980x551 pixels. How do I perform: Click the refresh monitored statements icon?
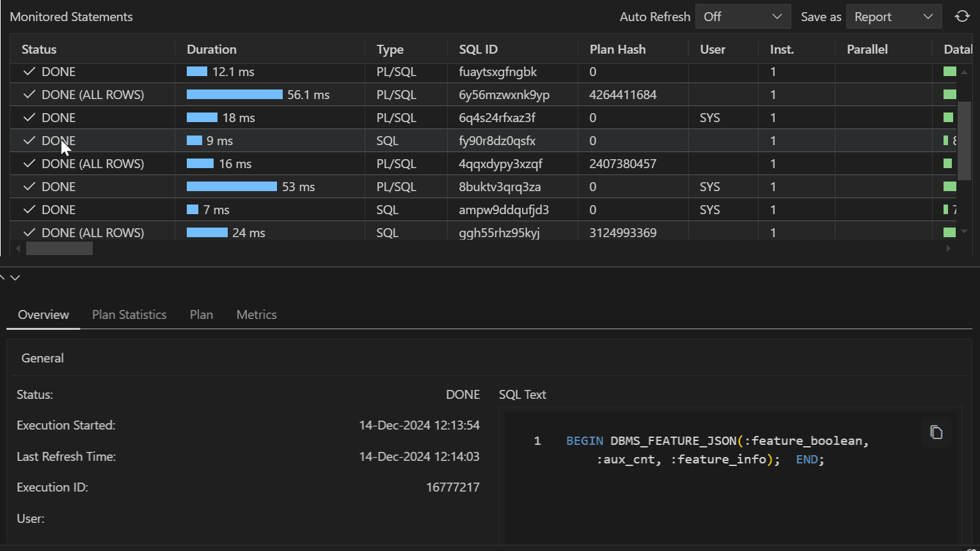pyautogui.click(x=962, y=17)
